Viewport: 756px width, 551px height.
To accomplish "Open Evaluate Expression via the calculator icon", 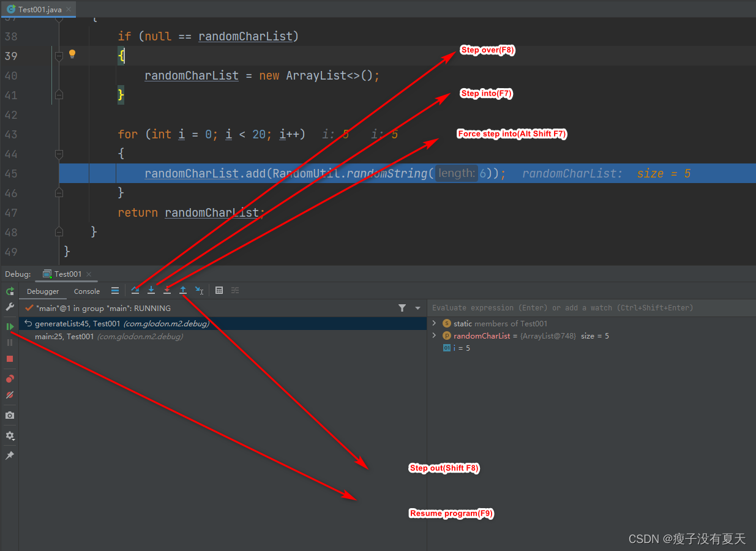I will [x=219, y=290].
